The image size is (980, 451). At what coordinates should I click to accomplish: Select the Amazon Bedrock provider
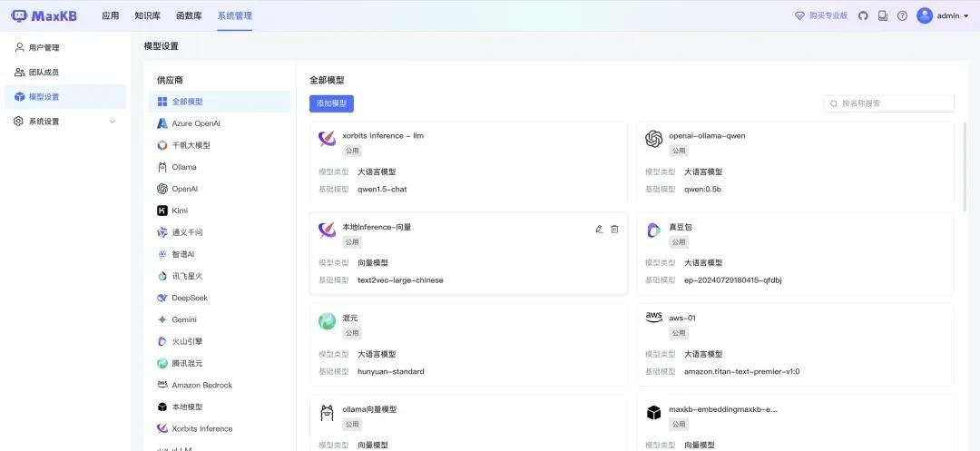(220, 385)
